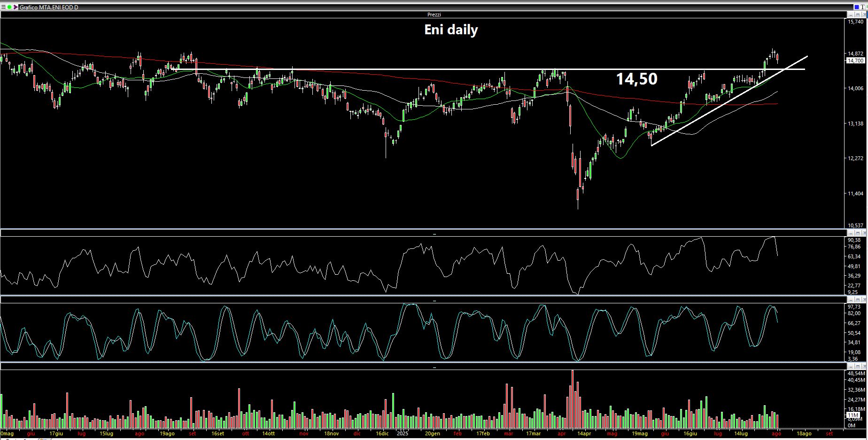Click the 48,54M volume scale value
The width and height of the screenshot is (868, 440).
tap(856, 373)
